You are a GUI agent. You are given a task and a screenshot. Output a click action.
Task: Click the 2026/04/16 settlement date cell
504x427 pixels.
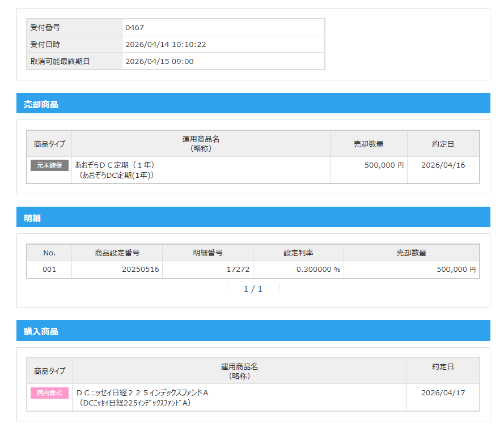tap(443, 165)
